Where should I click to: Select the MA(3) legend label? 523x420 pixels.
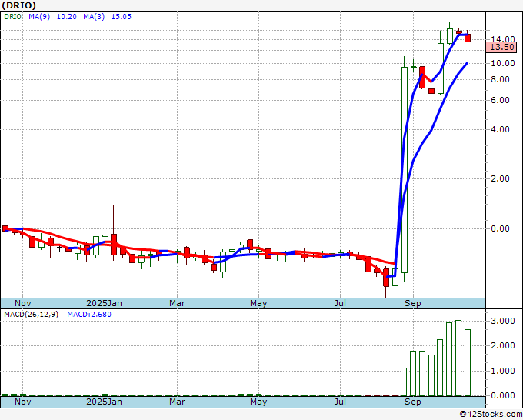coord(94,17)
